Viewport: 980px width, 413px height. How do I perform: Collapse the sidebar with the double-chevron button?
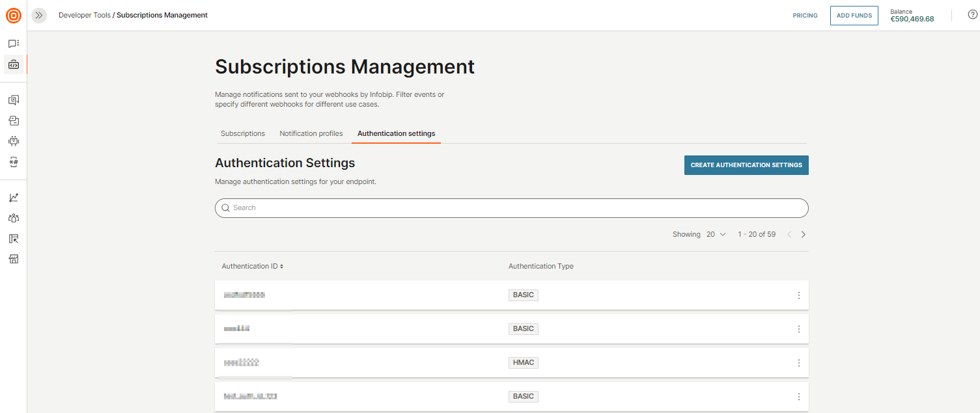(x=38, y=15)
